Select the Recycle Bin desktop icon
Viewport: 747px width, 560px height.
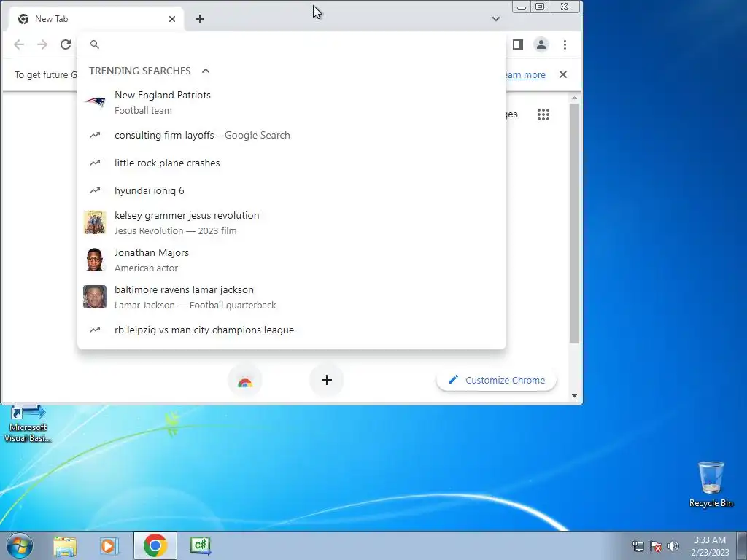pyautogui.click(x=711, y=484)
